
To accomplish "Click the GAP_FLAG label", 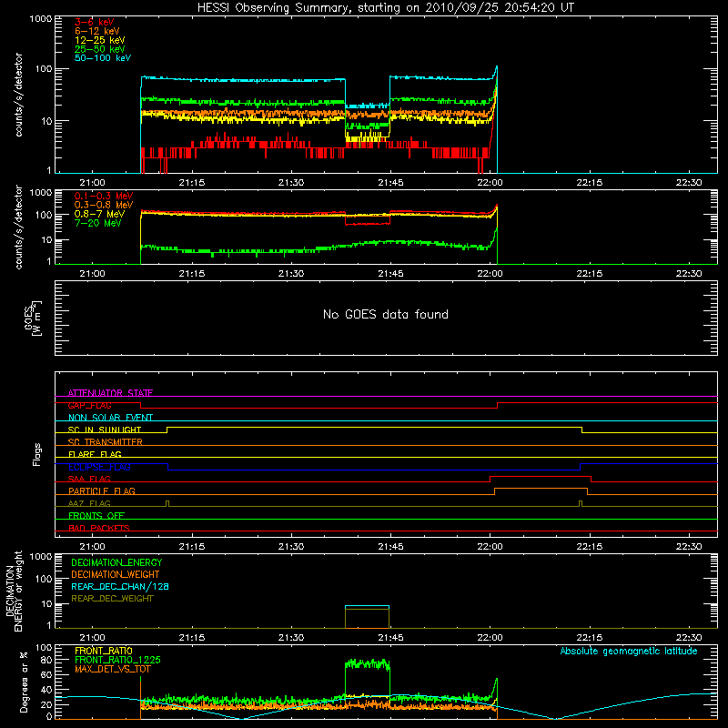I will tap(89, 405).
